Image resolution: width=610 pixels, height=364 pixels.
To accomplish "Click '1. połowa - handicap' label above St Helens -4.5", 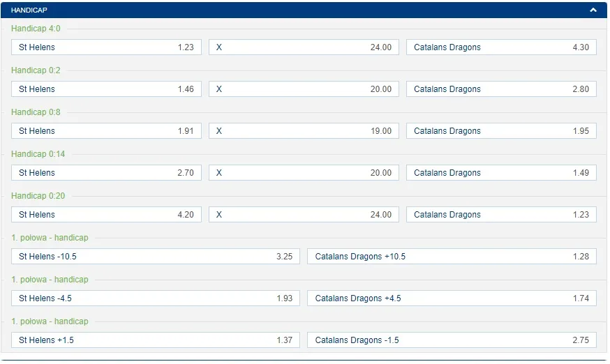I will [x=50, y=280].
